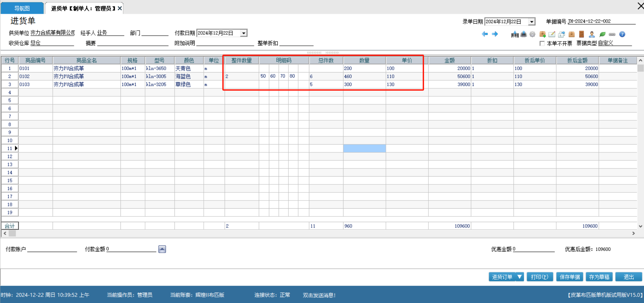Click the 票据类型 field showing 自定义
The height and width of the screenshot is (303, 644).
(x=615, y=43)
